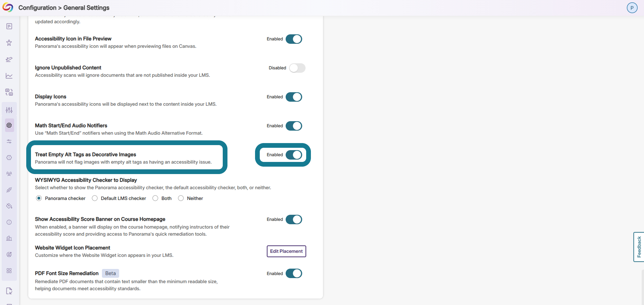Click the Website Widget Icon Placement heading
Viewport: 644px width, 305px height.
72,248
